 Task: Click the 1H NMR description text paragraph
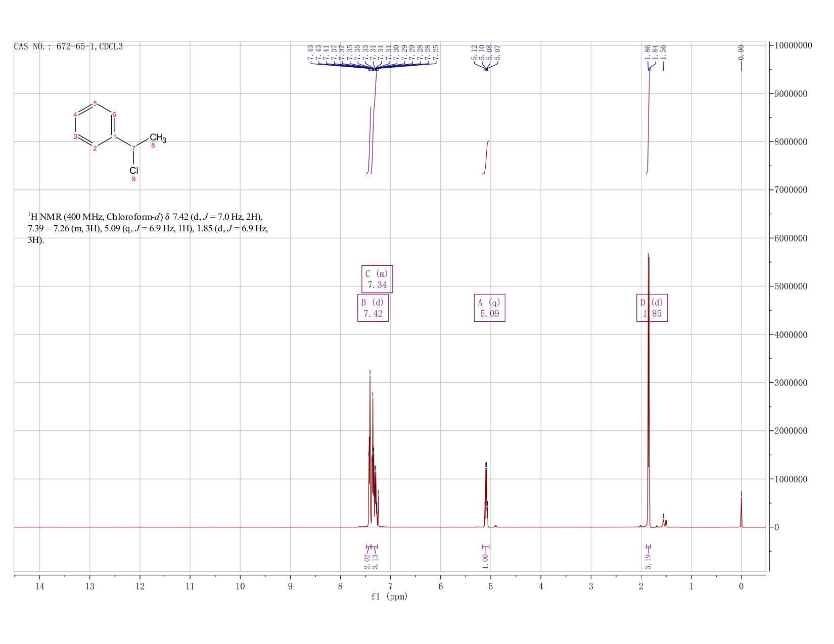tap(148, 228)
